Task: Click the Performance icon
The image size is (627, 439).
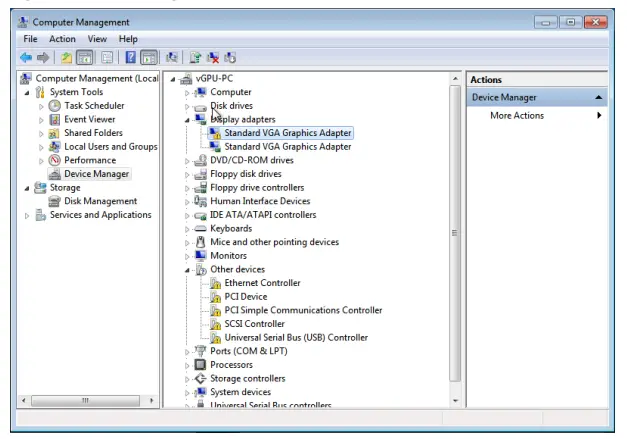Action: coord(54,160)
